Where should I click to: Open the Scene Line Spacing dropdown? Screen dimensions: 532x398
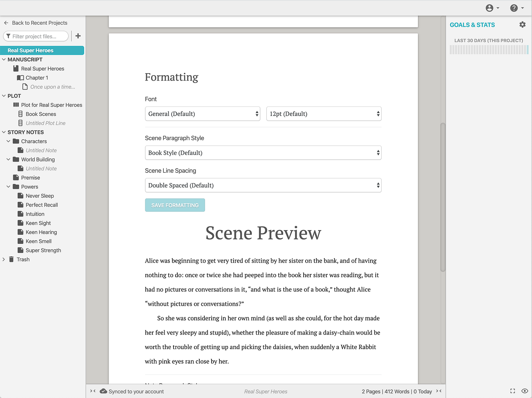[x=263, y=185]
